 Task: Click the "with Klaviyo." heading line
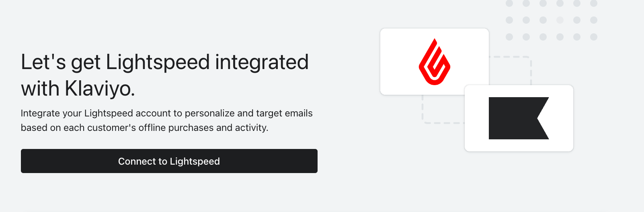click(78, 89)
